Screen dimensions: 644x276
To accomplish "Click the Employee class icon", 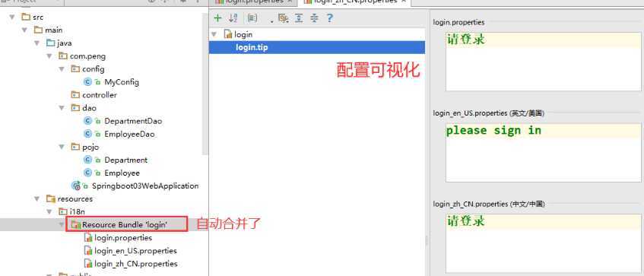I will [x=87, y=173].
